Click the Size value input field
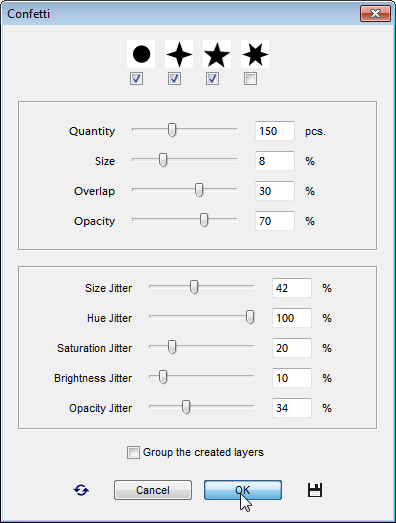Viewport: 396px width, 523px height. coord(275,161)
